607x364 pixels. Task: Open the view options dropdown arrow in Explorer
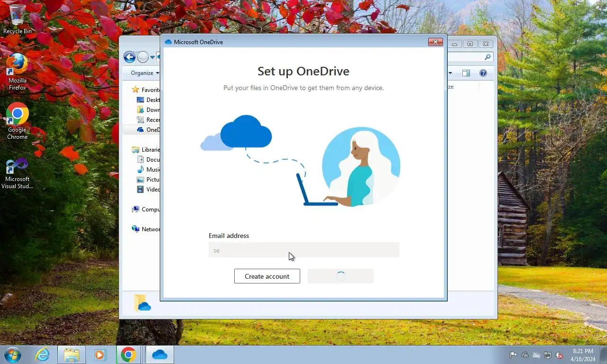[x=450, y=73]
